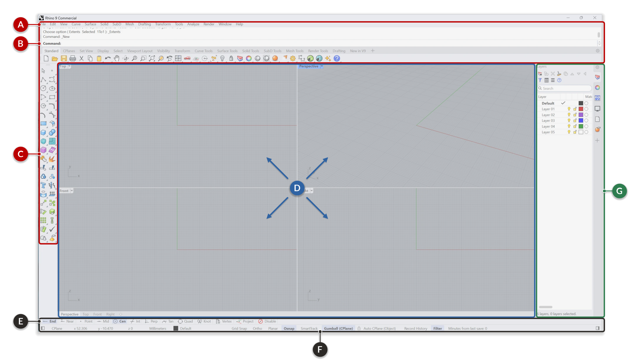Click the Cut scissors icon

click(x=81, y=58)
